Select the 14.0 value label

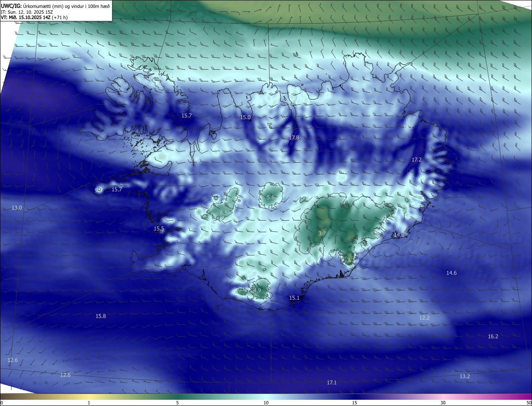click(x=399, y=235)
